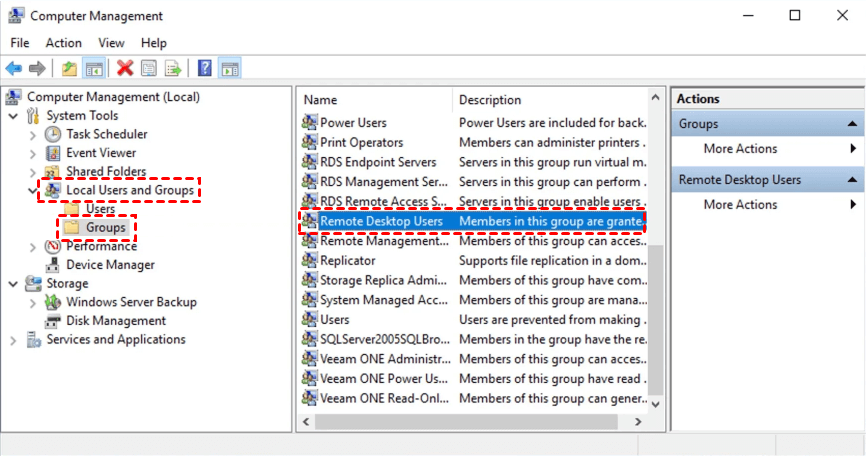Select Device Manager in the tree

pyautogui.click(x=110, y=265)
